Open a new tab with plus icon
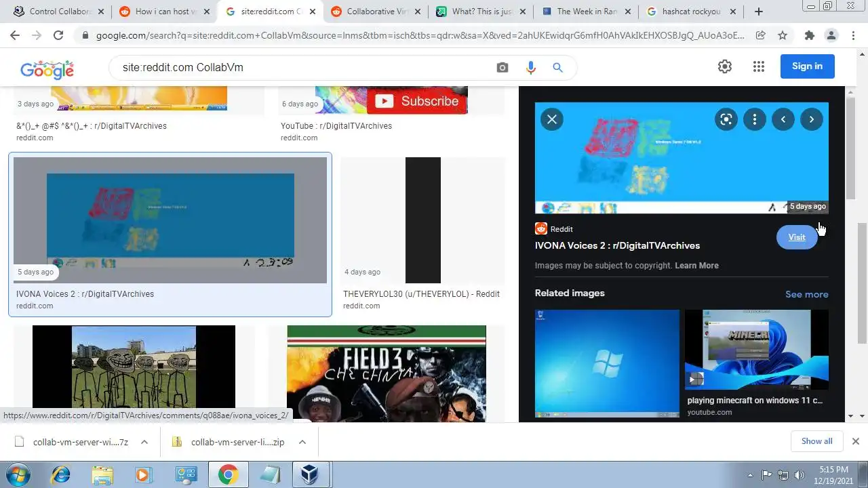Screen dimensions: 868x488 759,12
